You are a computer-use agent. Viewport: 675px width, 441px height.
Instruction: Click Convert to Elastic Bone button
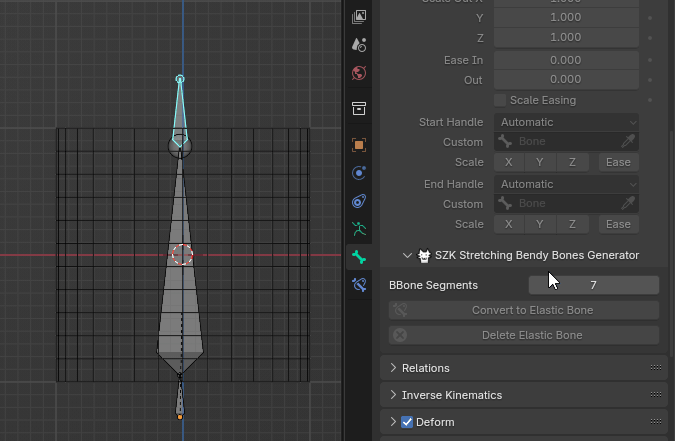coord(524,311)
